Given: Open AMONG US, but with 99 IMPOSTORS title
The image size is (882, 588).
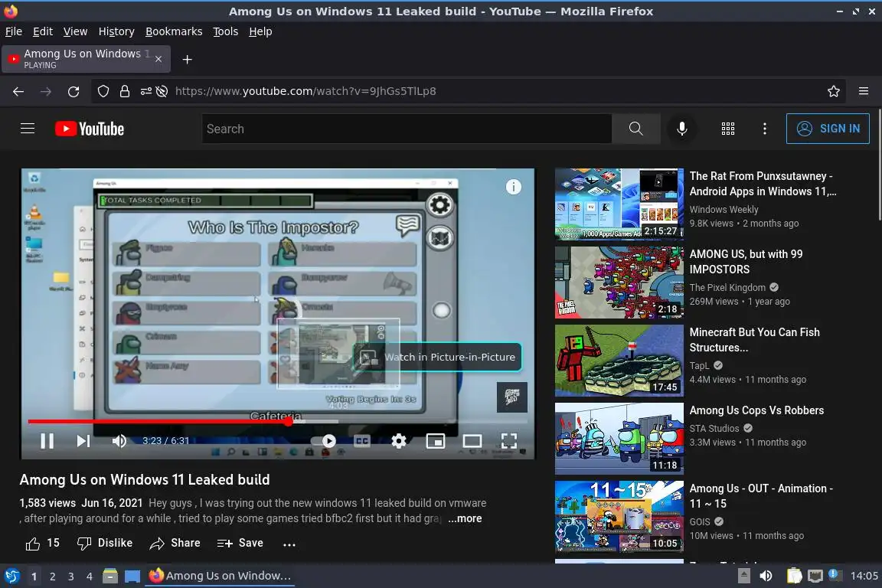Looking at the screenshot, I should point(746,262).
